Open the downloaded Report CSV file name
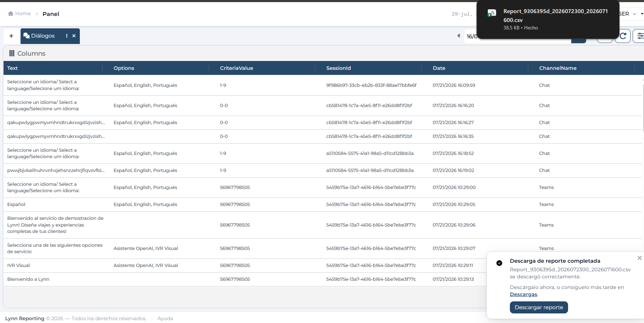The height and width of the screenshot is (323, 644). pos(555,16)
